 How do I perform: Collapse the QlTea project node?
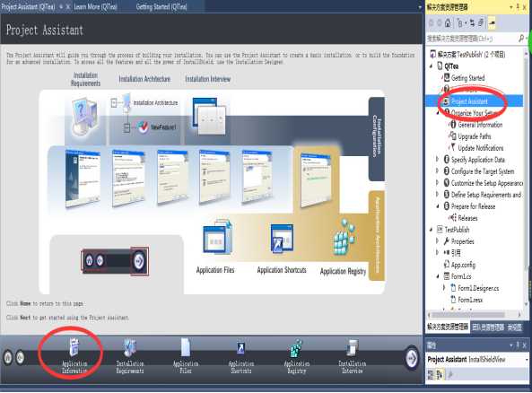pos(432,66)
